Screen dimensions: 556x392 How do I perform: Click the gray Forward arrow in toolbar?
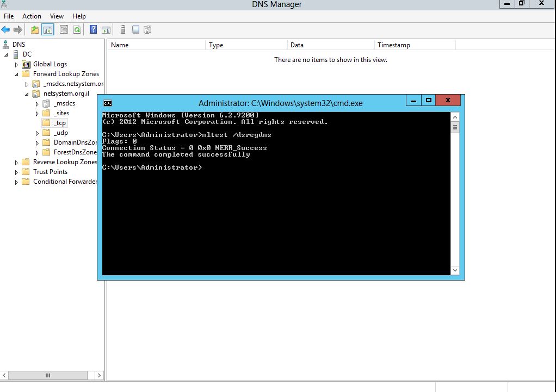(x=18, y=30)
